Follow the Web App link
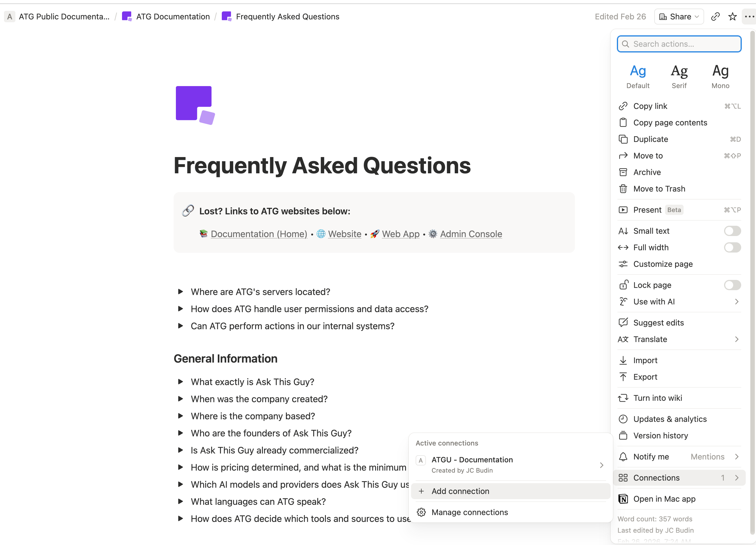The image size is (756, 545). coord(401,234)
